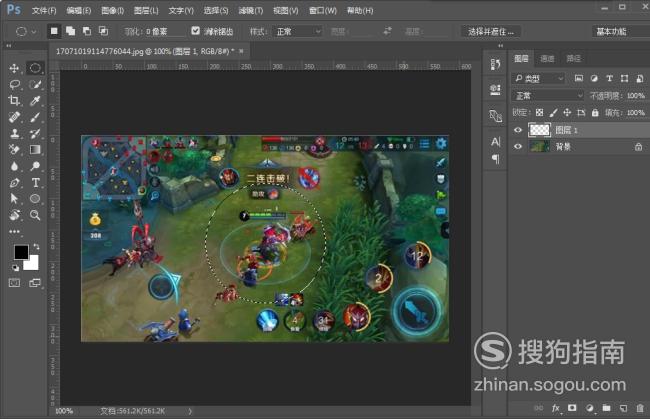Open the 样式 style dropdown

298,31
